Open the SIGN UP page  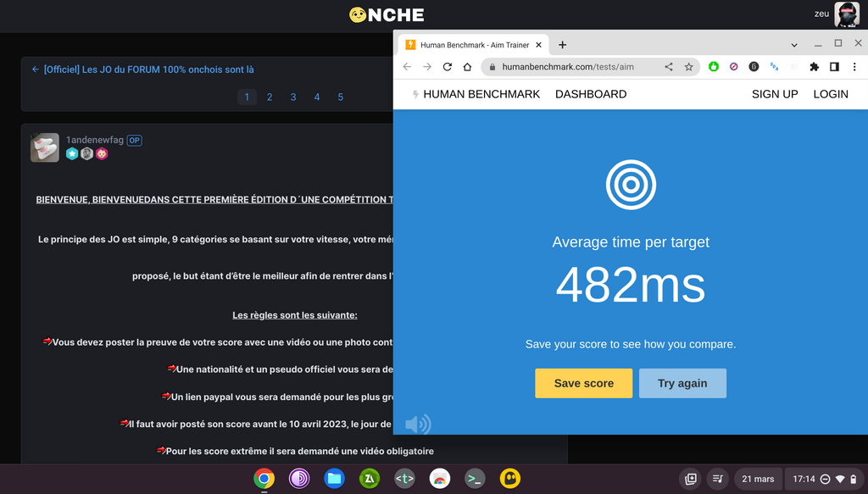coord(775,94)
